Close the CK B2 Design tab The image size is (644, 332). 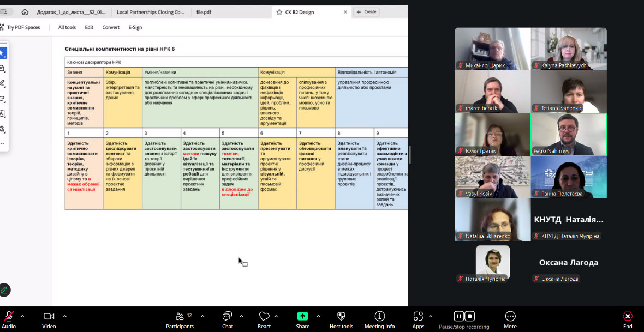click(346, 12)
